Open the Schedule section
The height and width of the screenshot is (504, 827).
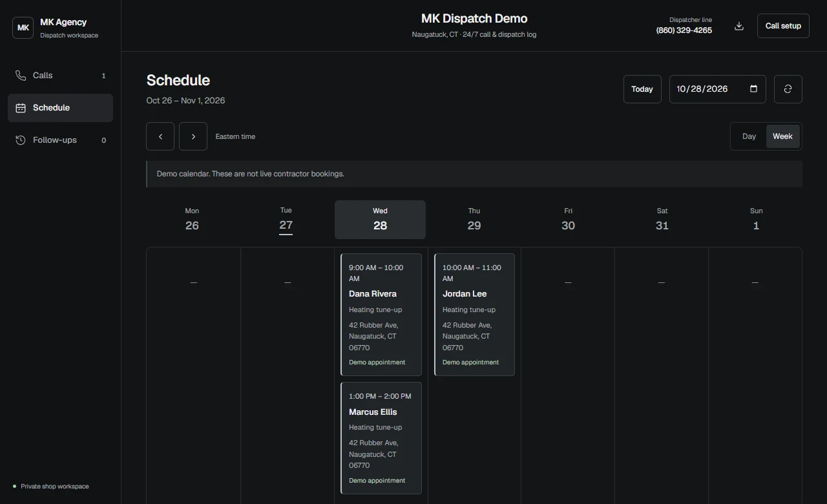tap(60, 108)
